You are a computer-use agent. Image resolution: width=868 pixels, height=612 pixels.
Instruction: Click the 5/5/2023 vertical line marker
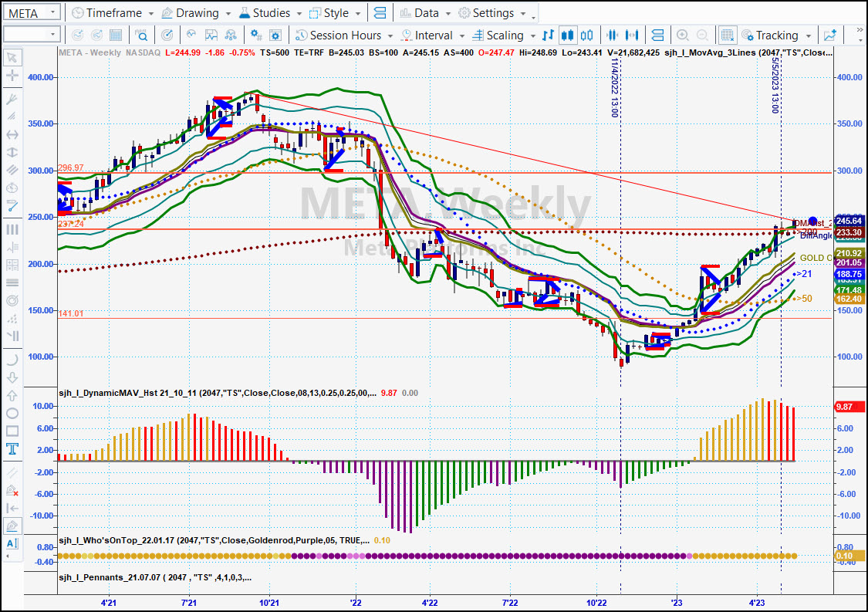[x=775, y=86]
